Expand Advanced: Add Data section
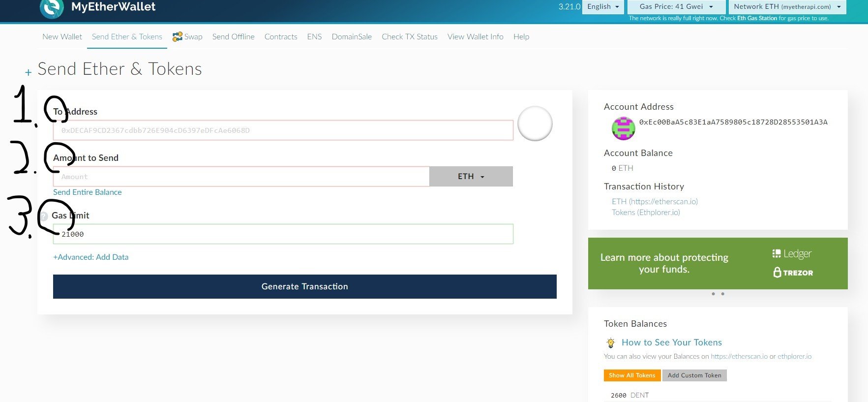This screenshot has height=402, width=868. click(x=91, y=257)
